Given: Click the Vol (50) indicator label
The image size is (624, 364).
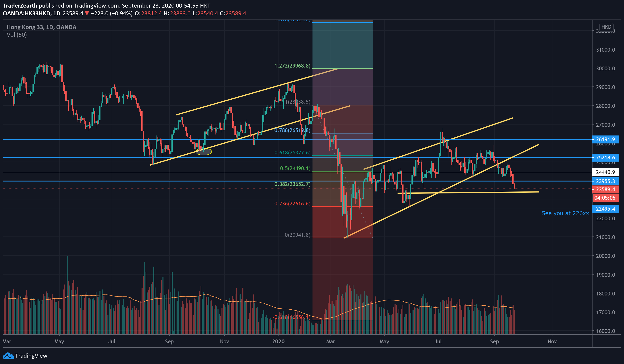Looking at the screenshot, I should tap(17, 35).
